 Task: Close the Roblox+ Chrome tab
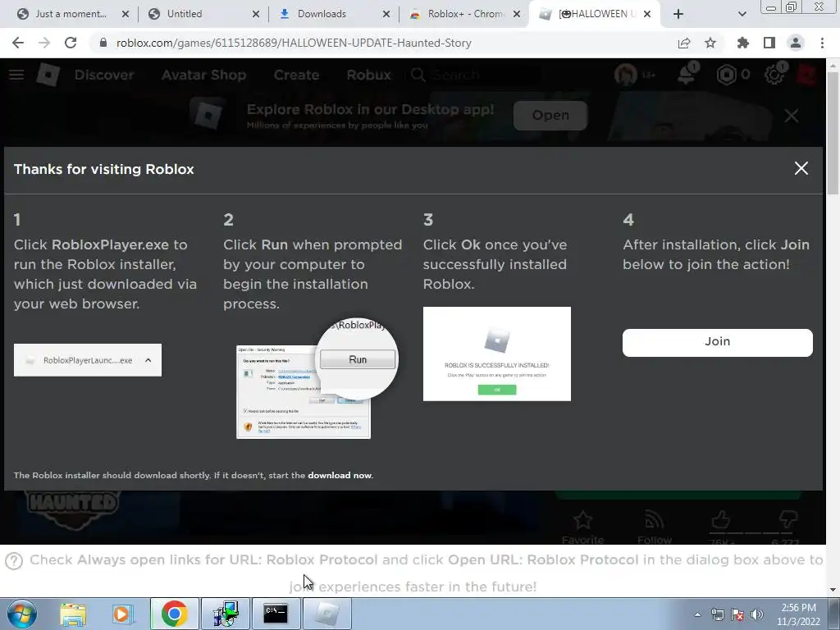(517, 14)
